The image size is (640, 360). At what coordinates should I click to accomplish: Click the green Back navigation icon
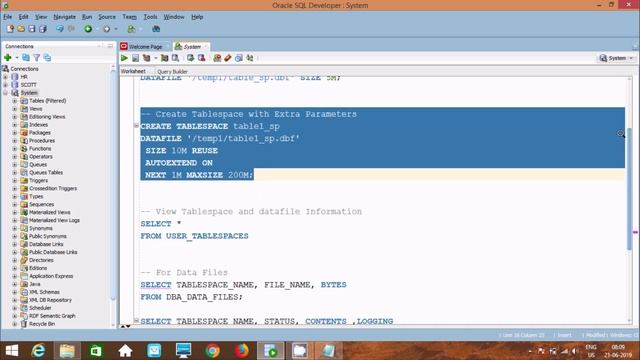tap(88, 29)
